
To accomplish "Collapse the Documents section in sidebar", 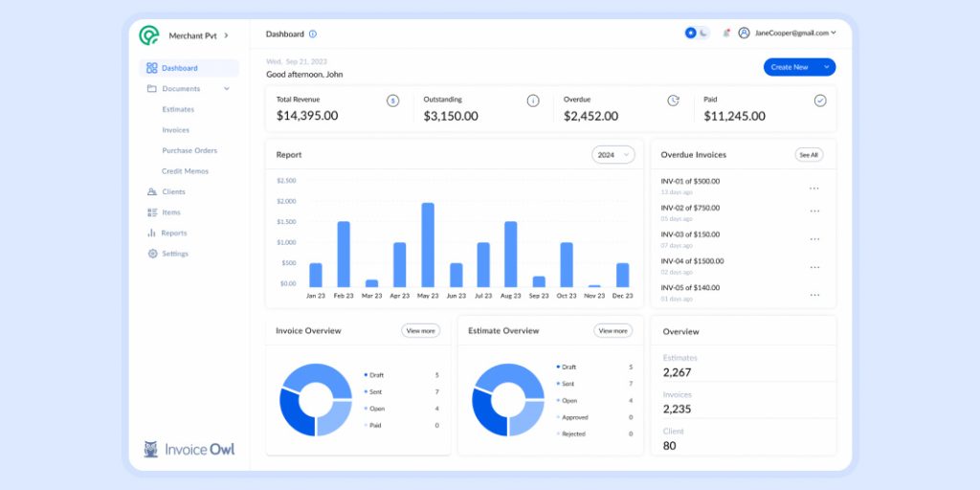I will point(227,89).
